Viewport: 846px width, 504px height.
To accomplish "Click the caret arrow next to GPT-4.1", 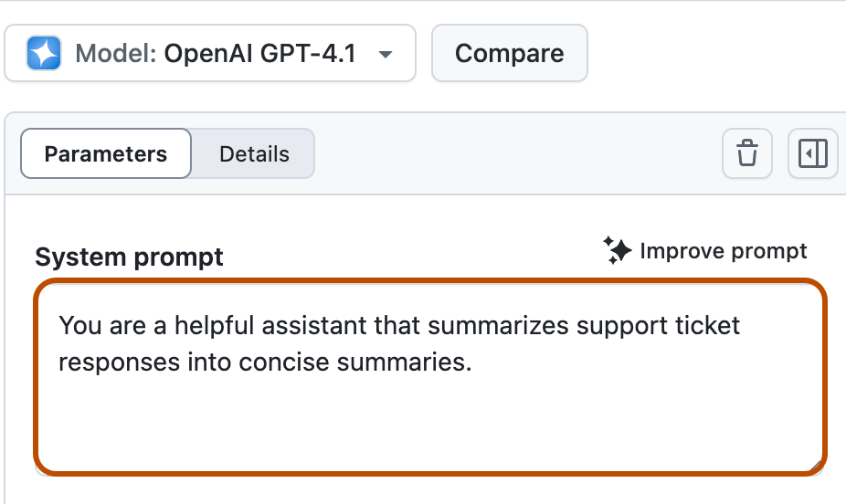I will click(386, 54).
